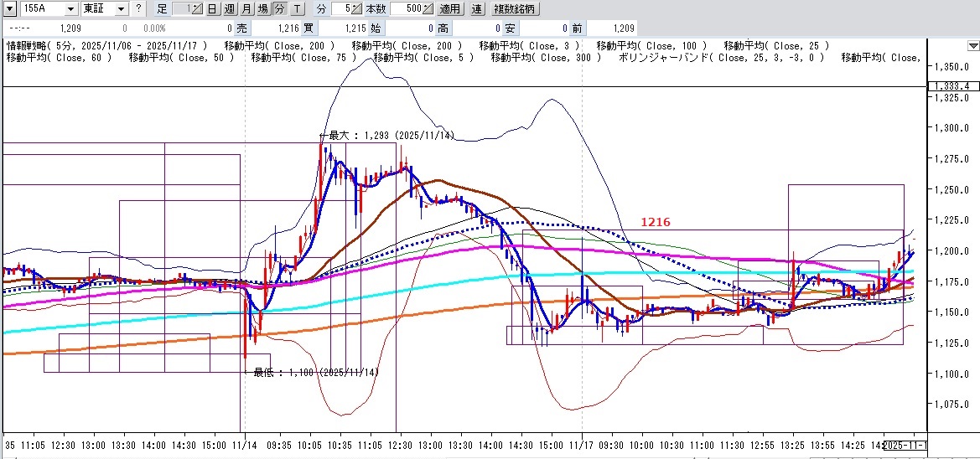This screenshot has width=980, height=459.
Task: Click the 1,100.0 price axis label
Action: pyautogui.click(x=952, y=374)
